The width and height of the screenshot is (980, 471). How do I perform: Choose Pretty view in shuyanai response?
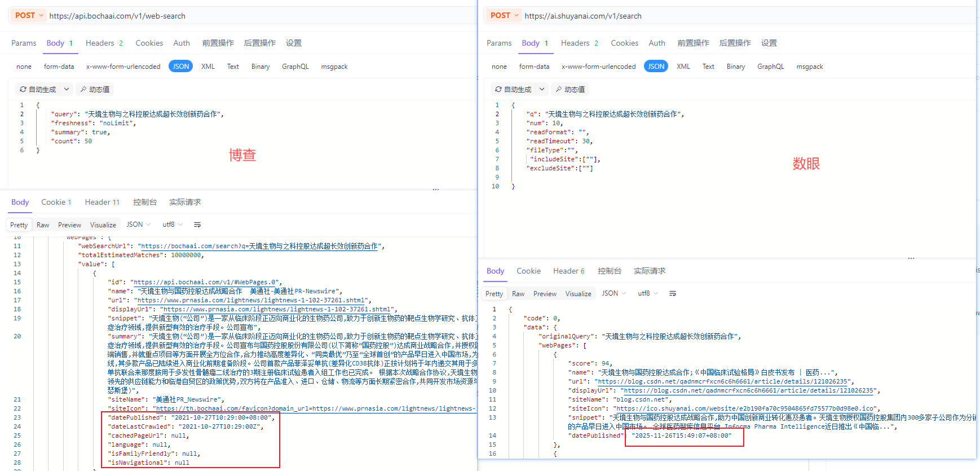tap(495, 293)
